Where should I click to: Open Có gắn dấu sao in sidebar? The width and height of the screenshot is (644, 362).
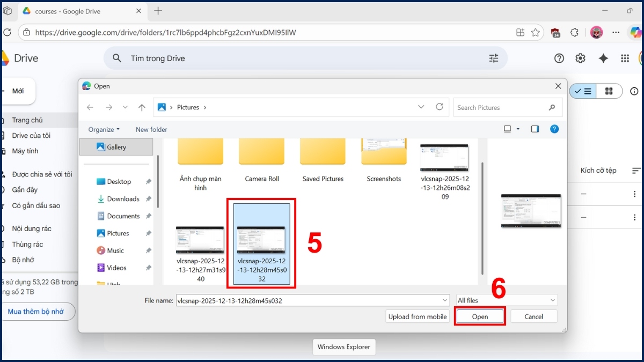[x=36, y=205]
